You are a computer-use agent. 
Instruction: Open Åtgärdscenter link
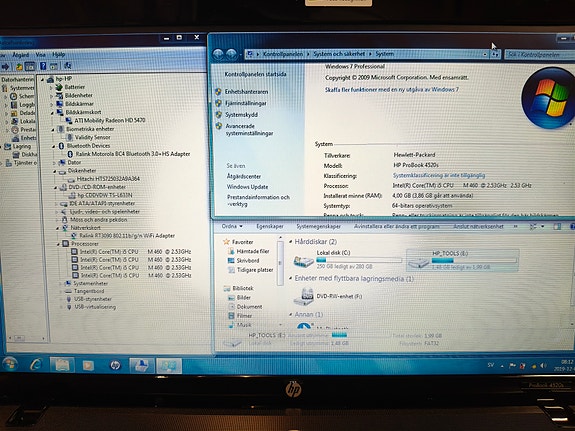tap(244, 176)
